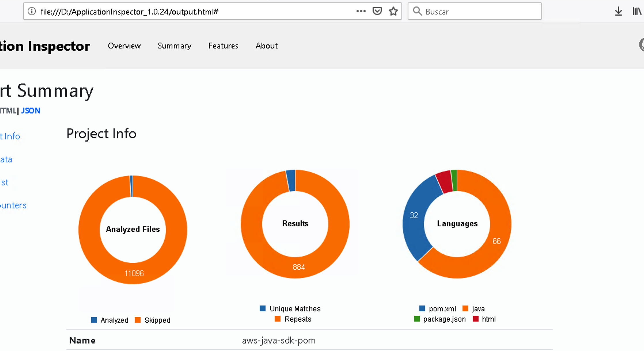Click the orange Skipped color swatch
Viewport: 644px width, 351px height.
coord(138,320)
